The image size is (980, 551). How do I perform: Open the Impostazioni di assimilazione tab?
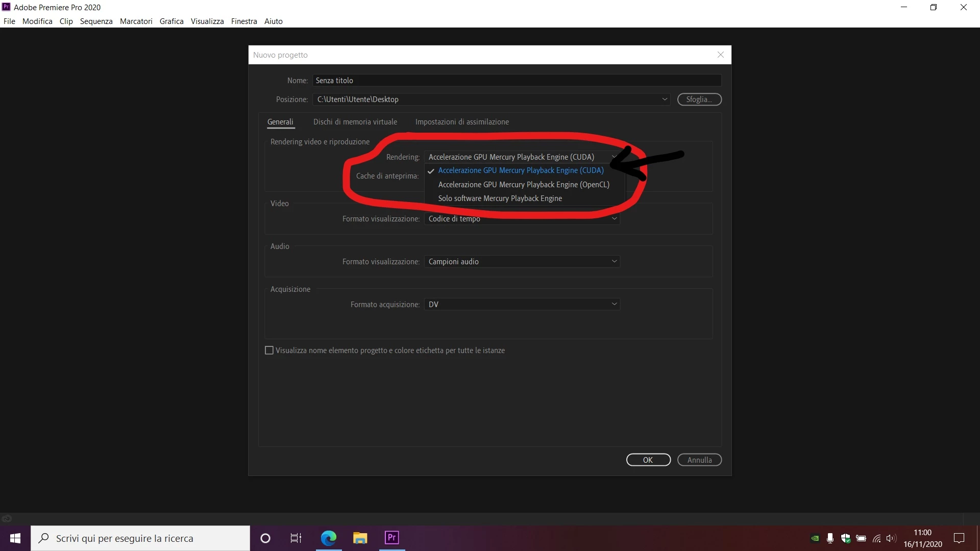coord(462,122)
